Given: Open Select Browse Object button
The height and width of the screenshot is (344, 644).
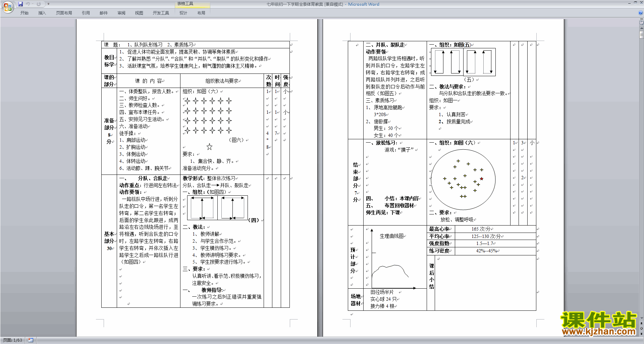Looking at the screenshot, I should pyautogui.click(x=641, y=329).
